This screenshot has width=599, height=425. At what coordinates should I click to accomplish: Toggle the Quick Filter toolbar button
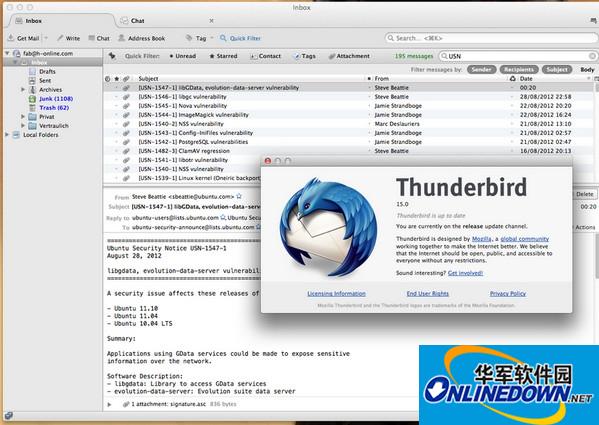tap(240, 38)
